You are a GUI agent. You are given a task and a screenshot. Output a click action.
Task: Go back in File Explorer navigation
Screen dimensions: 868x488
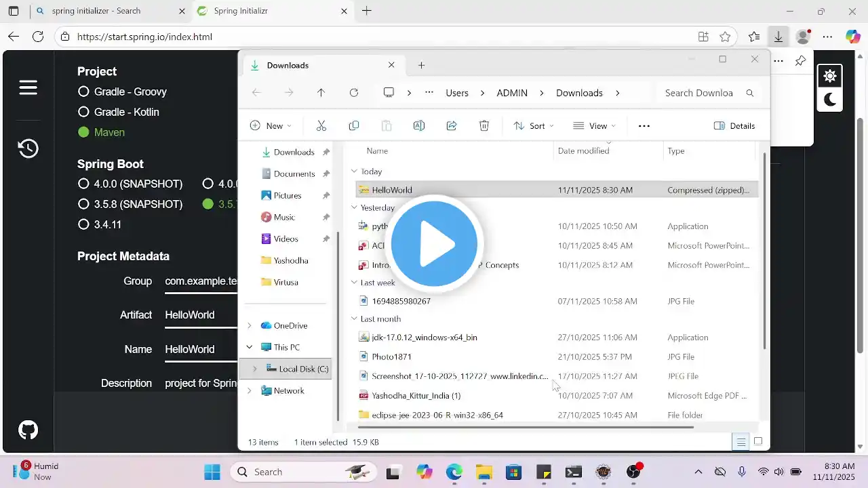pyautogui.click(x=256, y=93)
